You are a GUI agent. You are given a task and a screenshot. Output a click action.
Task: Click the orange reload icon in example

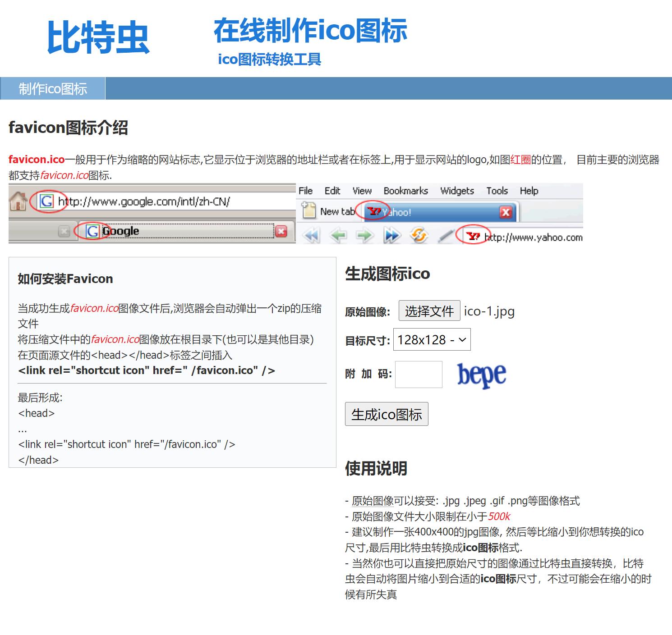(x=419, y=235)
